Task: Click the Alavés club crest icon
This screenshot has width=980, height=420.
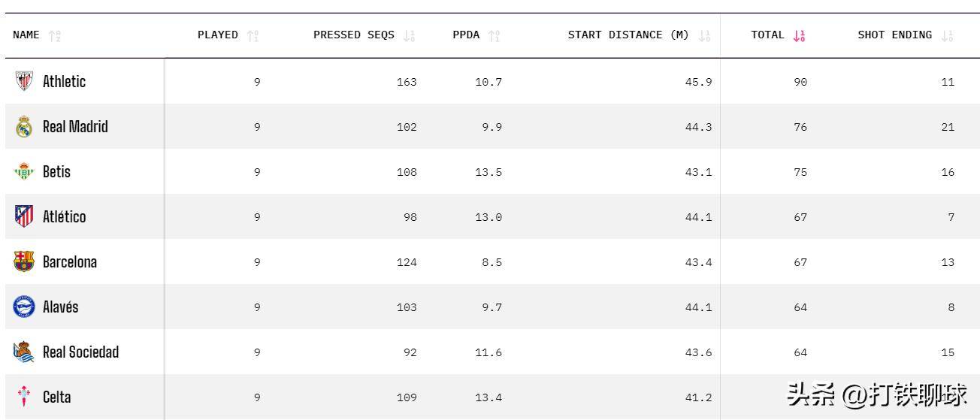Action: click(24, 307)
